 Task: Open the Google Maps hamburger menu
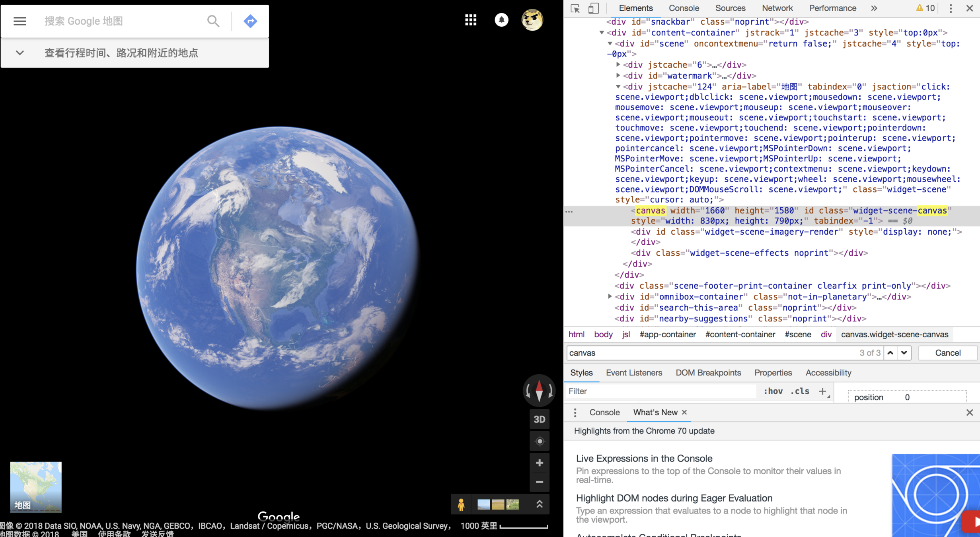coord(19,21)
